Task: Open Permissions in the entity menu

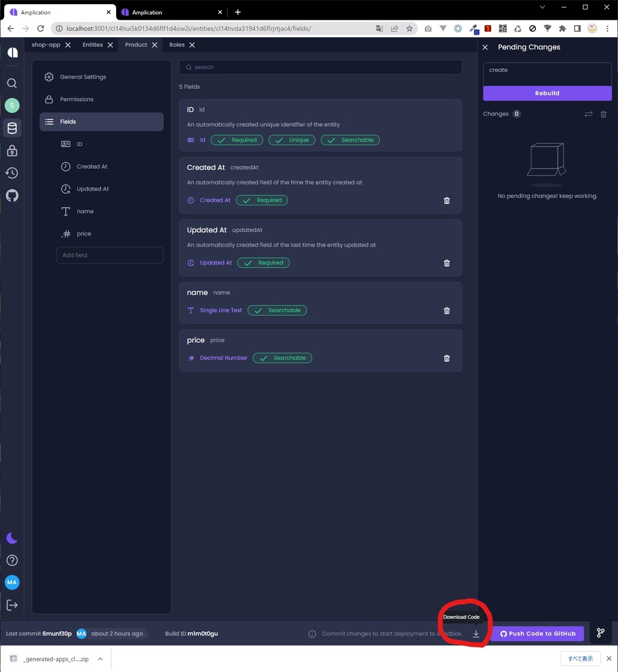Action: pyautogui.click(x=102, y=99)
